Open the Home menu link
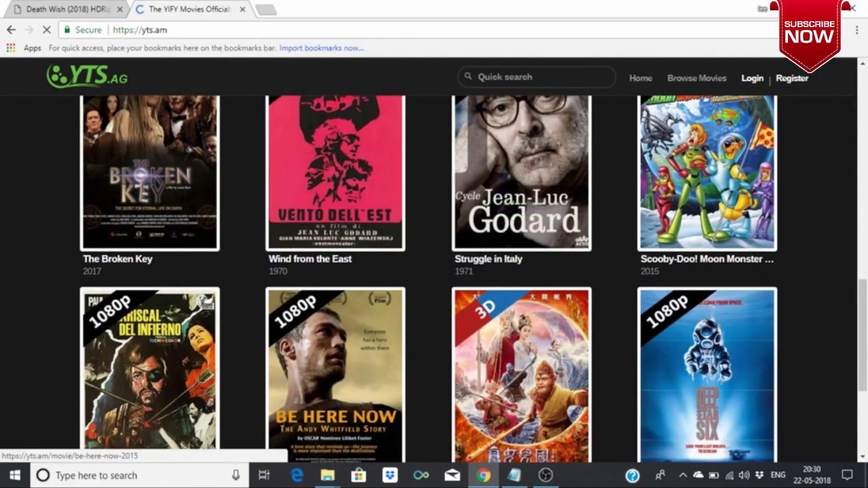This screenshot has width=868, height=488. 640,78
